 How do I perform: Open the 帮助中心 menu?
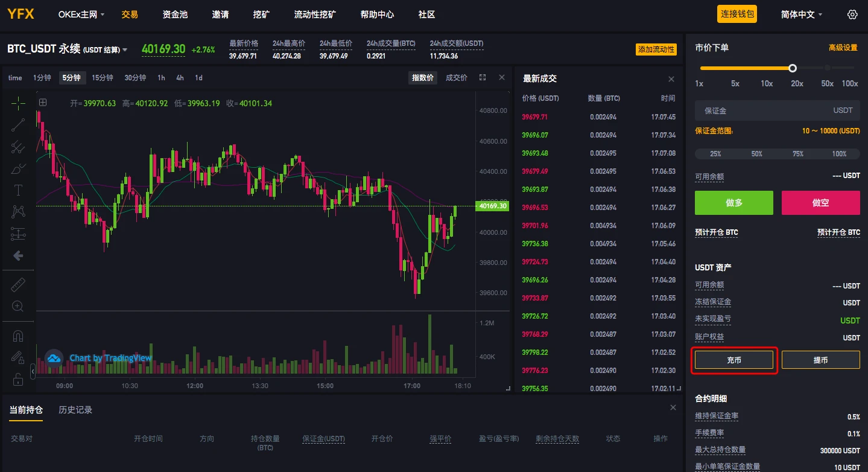tap(377, 14)
